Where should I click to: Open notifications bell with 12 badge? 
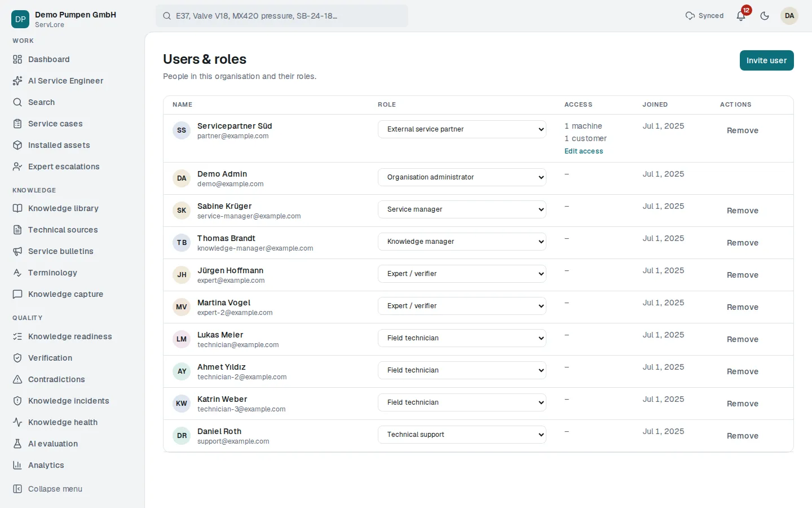(x=742, y=15)
